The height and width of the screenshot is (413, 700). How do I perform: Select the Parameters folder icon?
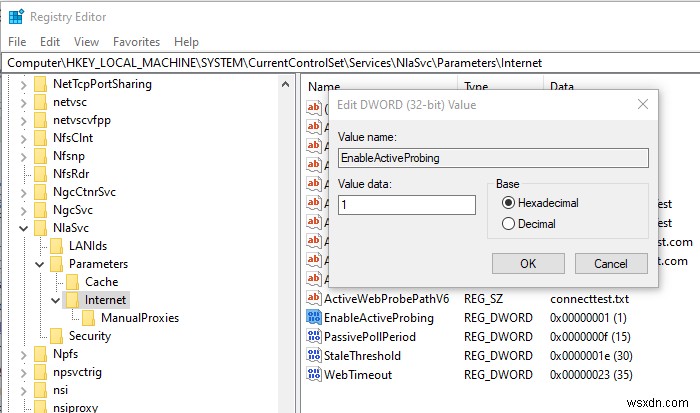(56, 264)
